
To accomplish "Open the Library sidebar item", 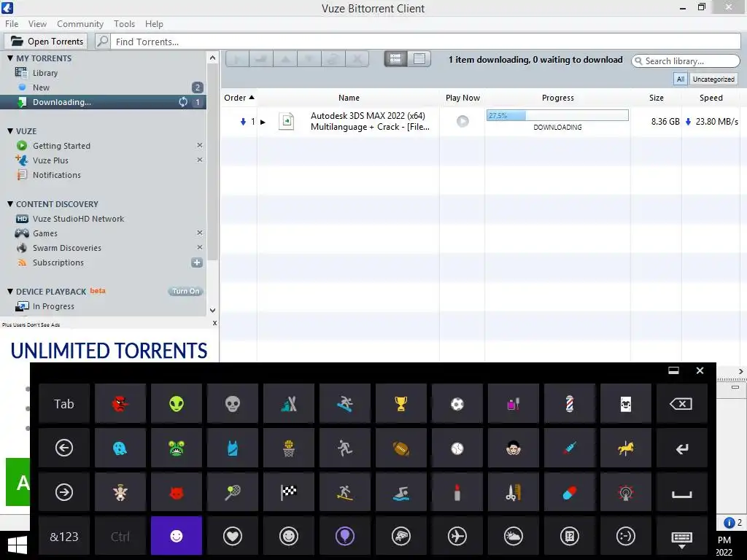I will [44, 73].
